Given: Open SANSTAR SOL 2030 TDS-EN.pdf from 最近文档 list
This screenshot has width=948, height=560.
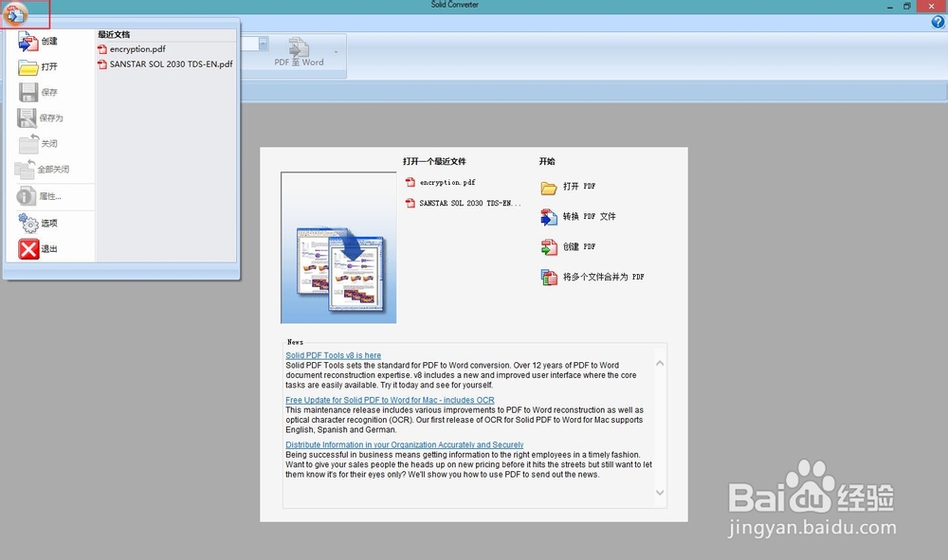Looking at the screenshot, I should click(x=166, y=64).
